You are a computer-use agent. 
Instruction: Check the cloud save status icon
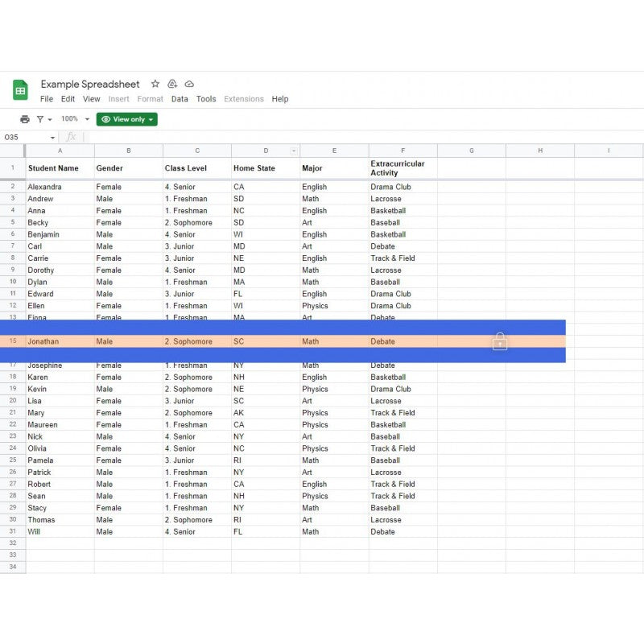(189, 84)
